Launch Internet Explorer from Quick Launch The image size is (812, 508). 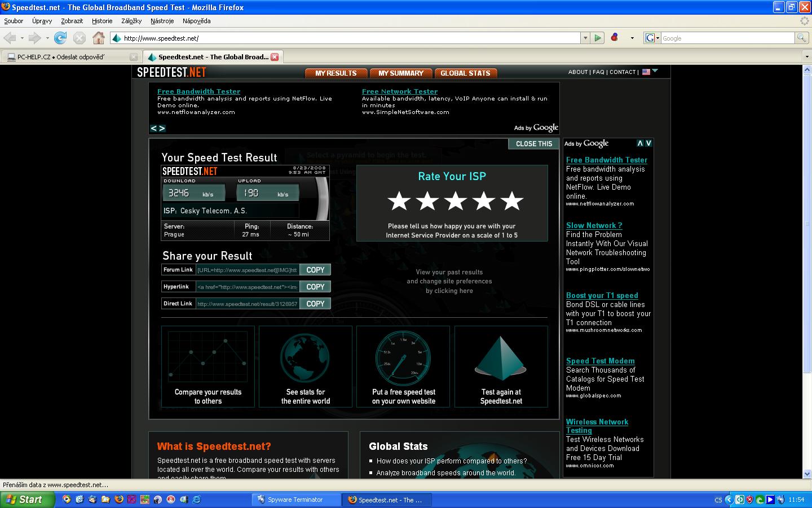point(197,500)
